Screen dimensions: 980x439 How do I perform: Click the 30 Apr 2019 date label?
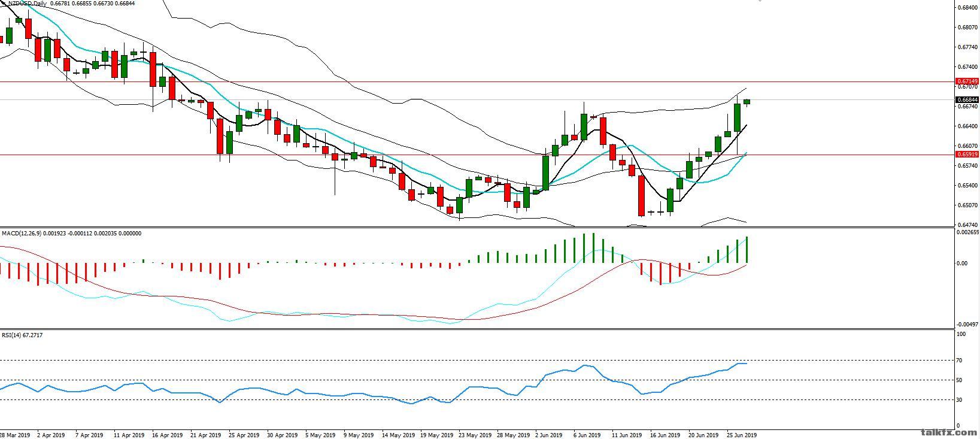point(283,435)
